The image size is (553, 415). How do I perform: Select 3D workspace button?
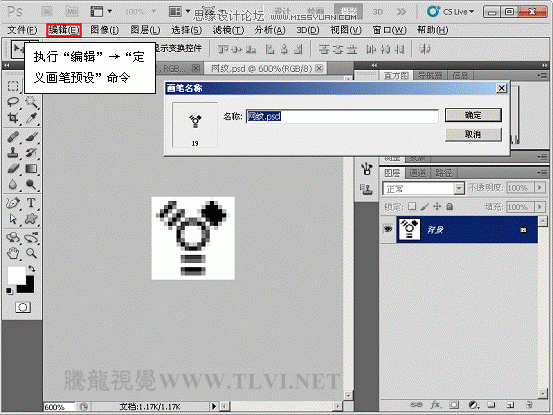pyautogui.click(x=378, y=12)
